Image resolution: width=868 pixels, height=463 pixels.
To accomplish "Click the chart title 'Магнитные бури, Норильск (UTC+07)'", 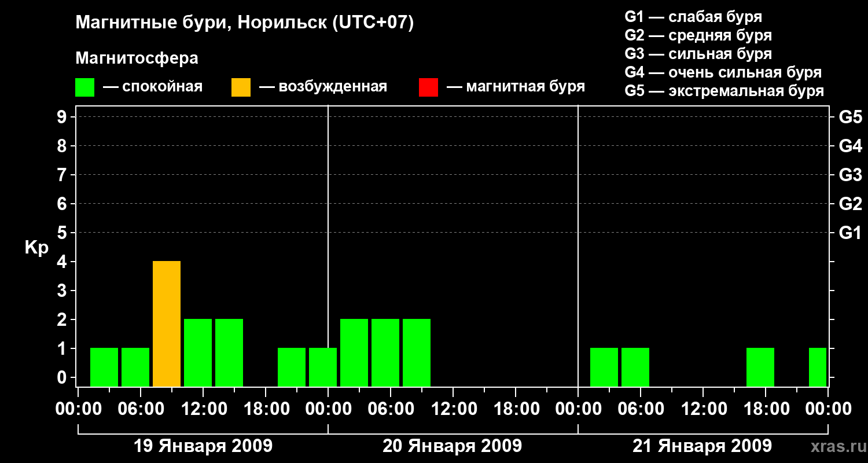I will click(x=245, y=23).
